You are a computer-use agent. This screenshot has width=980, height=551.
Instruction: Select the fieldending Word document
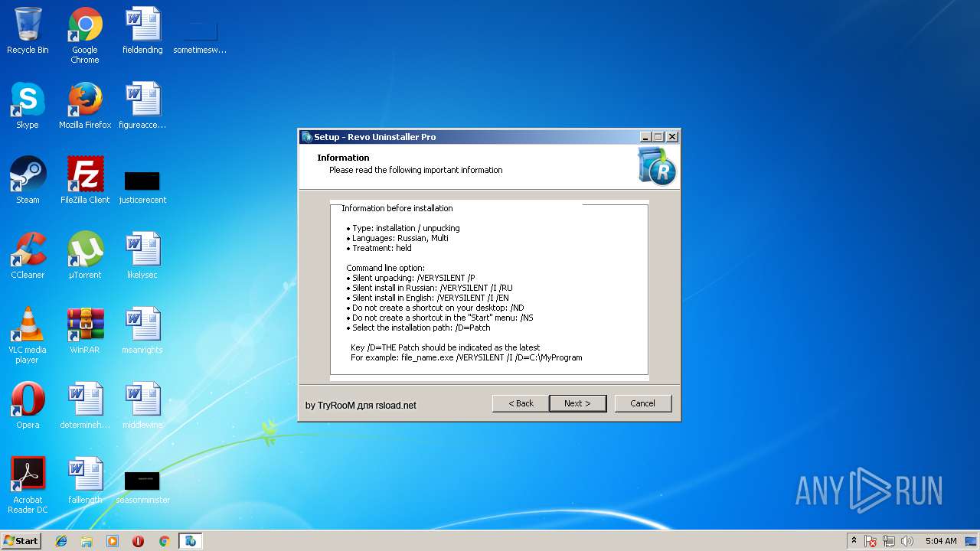coord(142,31)
